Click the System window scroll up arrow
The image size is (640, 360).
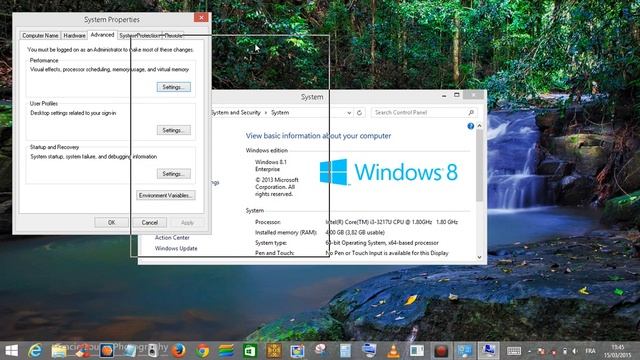(480, 126)
